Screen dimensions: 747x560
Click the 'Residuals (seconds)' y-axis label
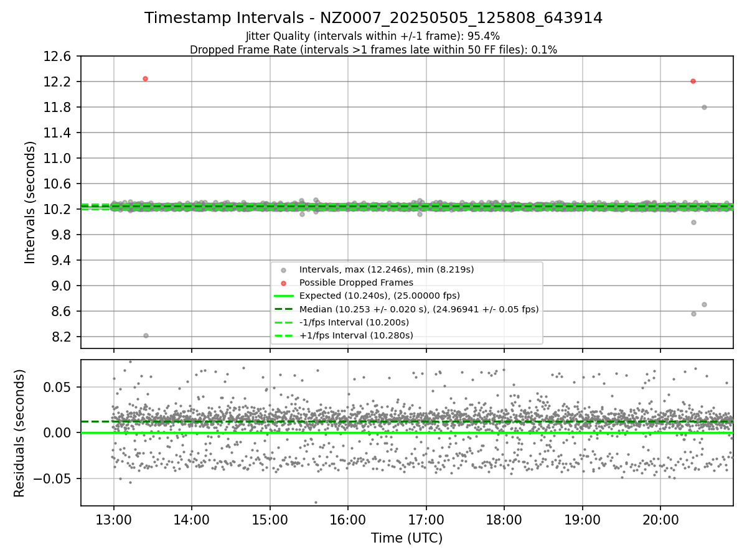(x=19, y=433)
